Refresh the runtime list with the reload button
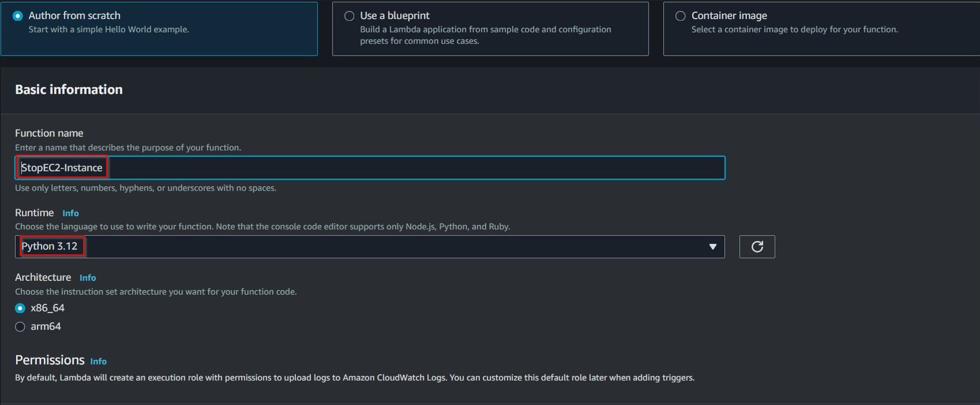Viewport: 980px width, 405px height. (757, 247)
